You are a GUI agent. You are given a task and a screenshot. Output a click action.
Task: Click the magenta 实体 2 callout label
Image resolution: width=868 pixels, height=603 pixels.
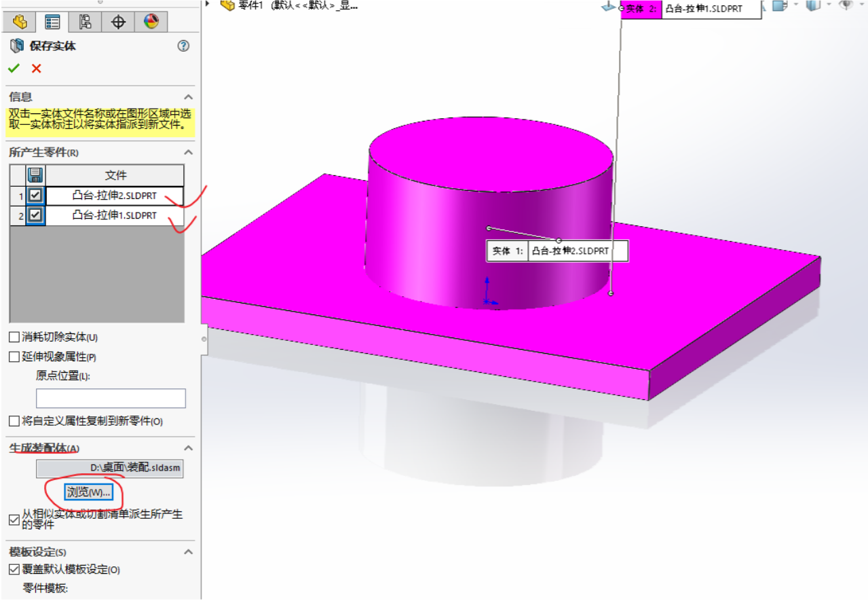click(x=641, y=9)
